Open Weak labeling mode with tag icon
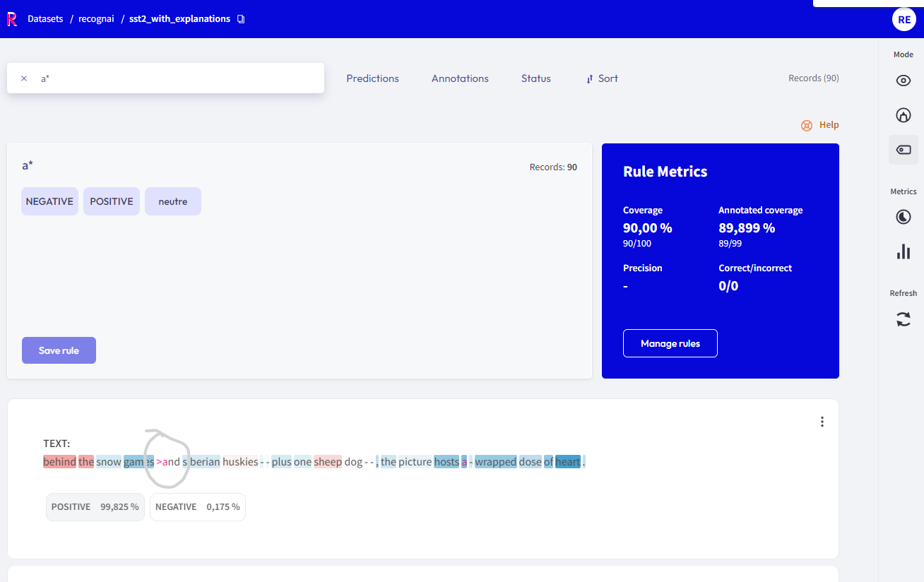Screen dimensions: 924x582 coord(903,149)
